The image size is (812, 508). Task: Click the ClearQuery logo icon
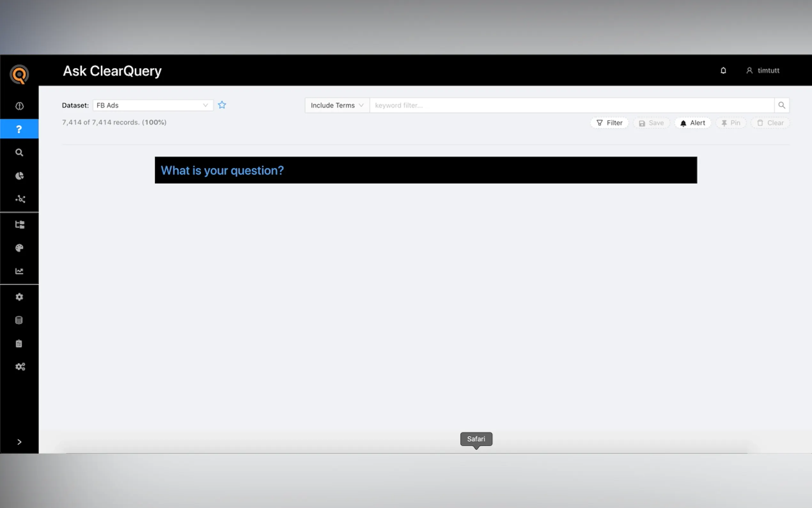tap(19, 74)
